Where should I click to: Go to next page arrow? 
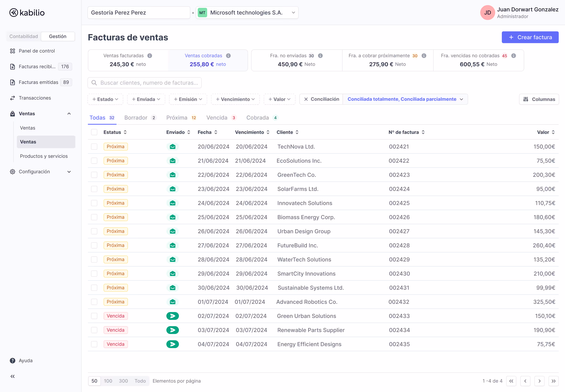[x=539, y=381]
